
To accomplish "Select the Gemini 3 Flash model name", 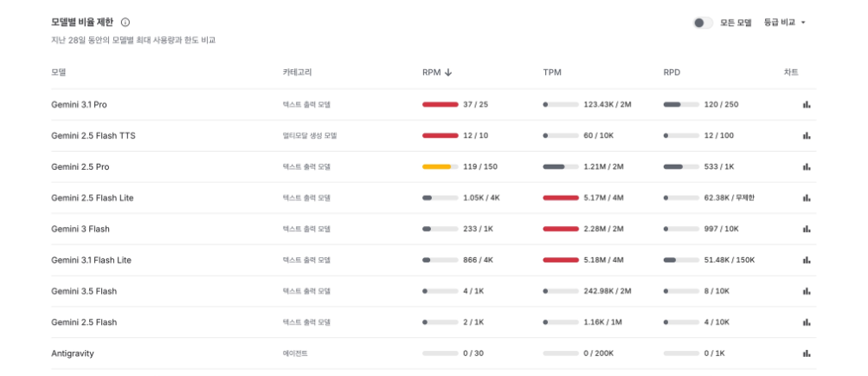I will point(80,229).
